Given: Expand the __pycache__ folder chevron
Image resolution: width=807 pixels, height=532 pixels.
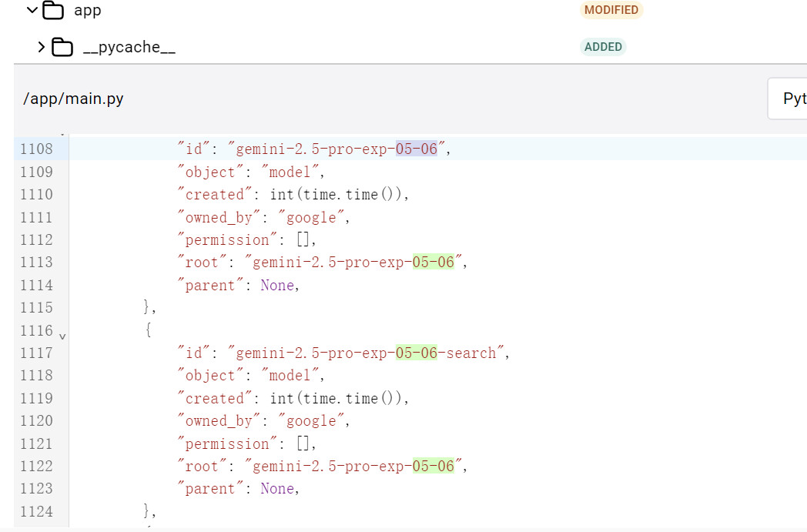Looking at the screenshot, I should coord(41,47).
